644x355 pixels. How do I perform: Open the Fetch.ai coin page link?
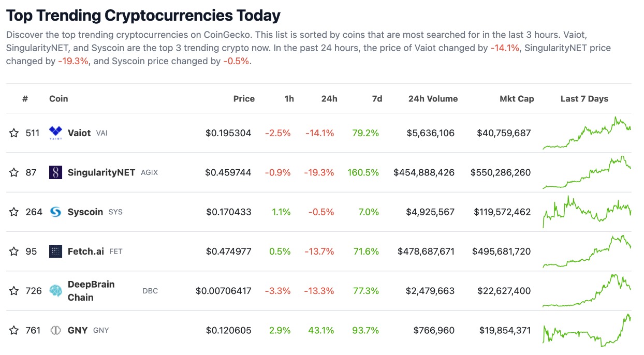[85, 252]
